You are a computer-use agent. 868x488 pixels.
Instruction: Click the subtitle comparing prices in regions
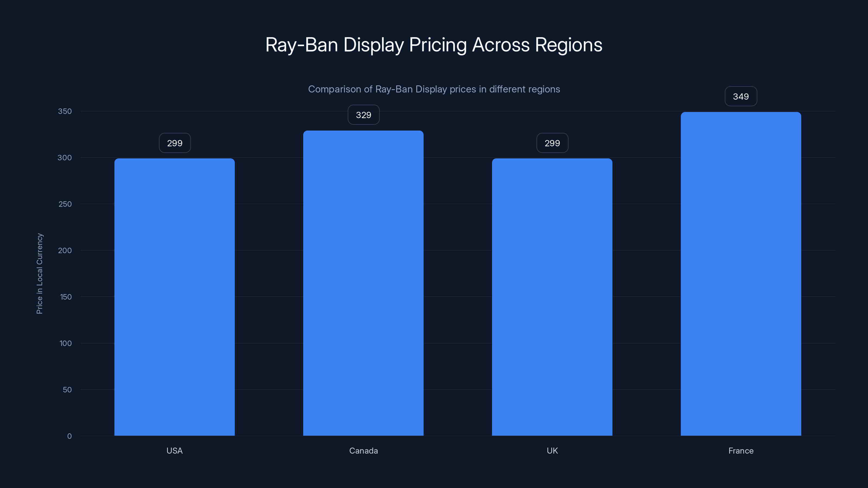434,89
